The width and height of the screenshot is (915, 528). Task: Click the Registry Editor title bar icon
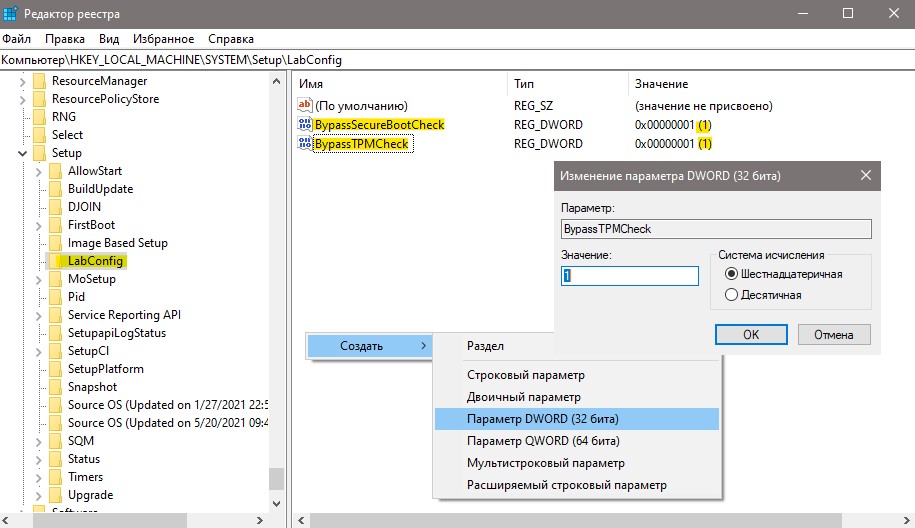pyautogui.click(x=11, y=13)
